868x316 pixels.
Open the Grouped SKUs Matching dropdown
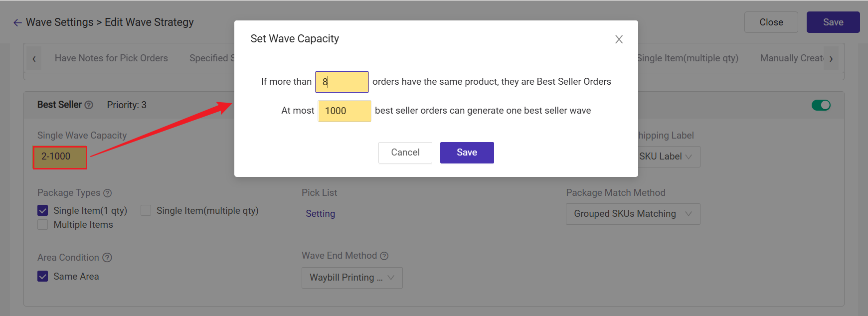[x=632, y=214]
